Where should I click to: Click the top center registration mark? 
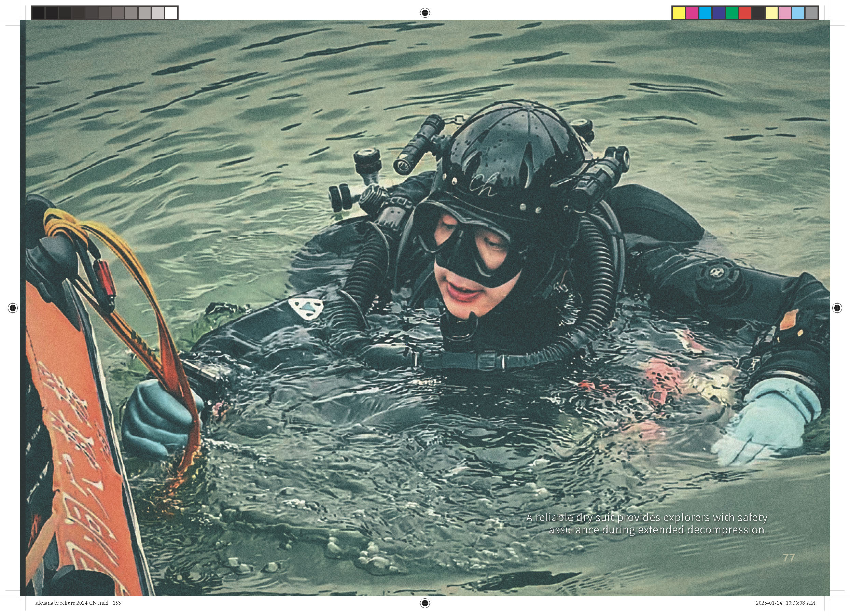(424, 13)
